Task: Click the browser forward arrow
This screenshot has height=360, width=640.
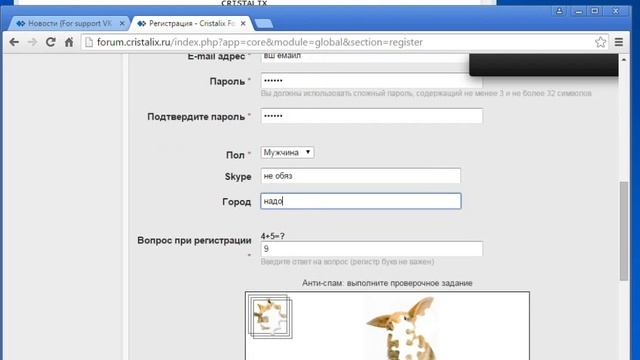Action: 32,42
